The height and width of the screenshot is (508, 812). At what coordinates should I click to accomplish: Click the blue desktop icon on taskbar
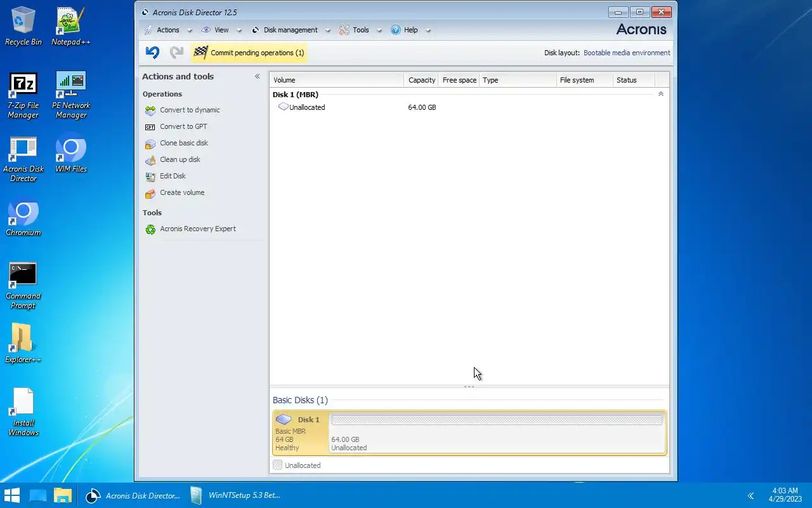pos(38,495)
